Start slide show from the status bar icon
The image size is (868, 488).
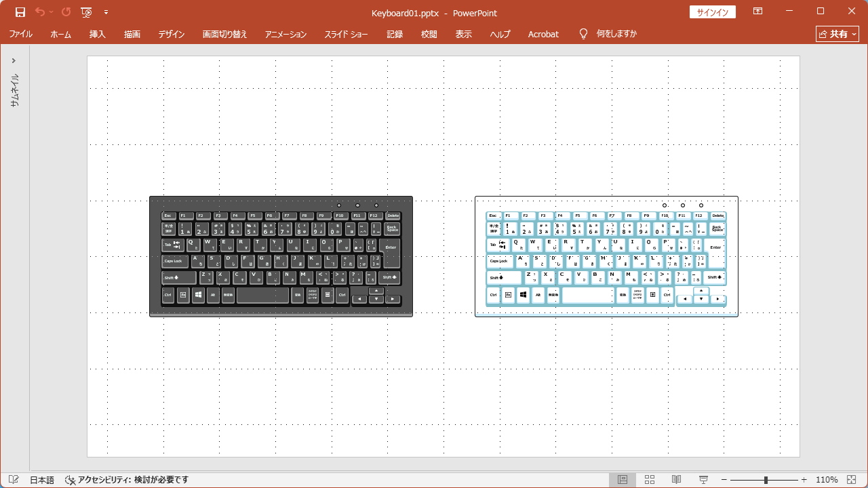tap(703, 479)
